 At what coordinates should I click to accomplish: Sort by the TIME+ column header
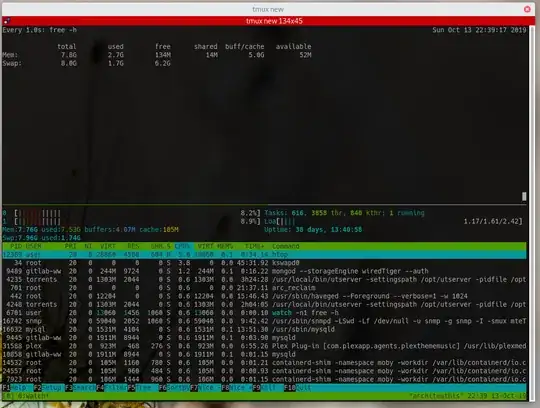(254, 246)
